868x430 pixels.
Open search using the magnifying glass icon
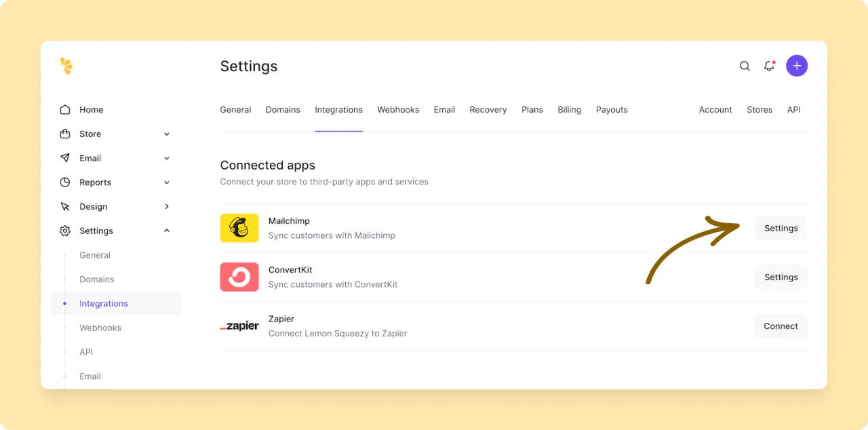(x=745, y=66)
